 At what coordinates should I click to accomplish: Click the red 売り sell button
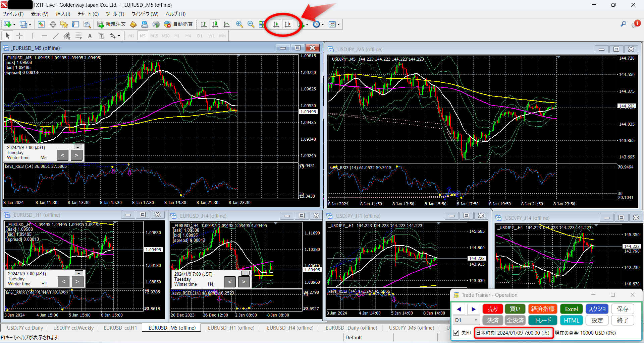click(x=493, y=308)
